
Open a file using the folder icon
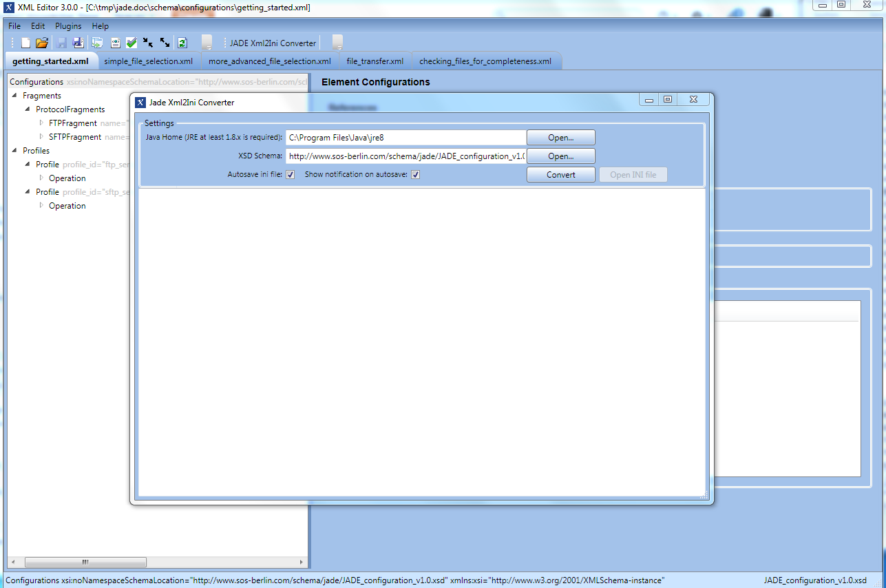point(42,43)
